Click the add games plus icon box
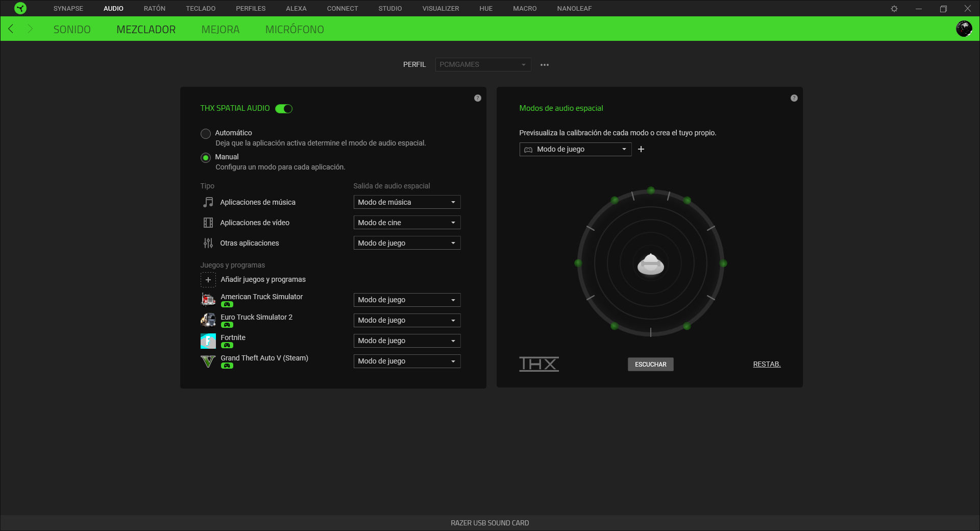The height and width of the screenshot is (531, 980). 208,280
